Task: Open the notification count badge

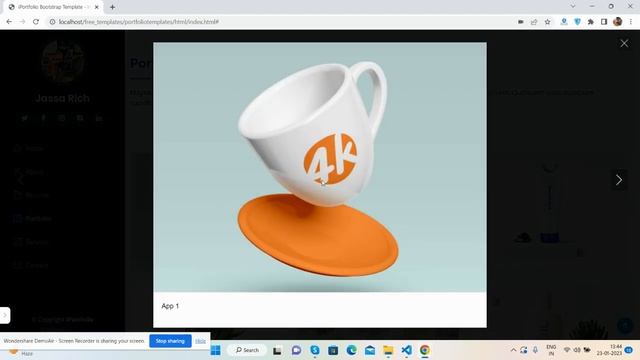Action: pos(629,350)
